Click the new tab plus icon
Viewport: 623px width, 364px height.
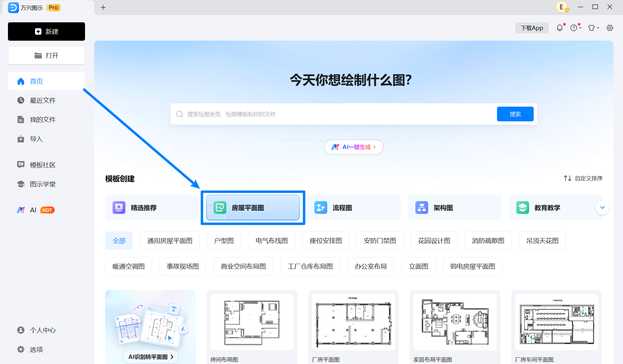click(x=103, y=7)
